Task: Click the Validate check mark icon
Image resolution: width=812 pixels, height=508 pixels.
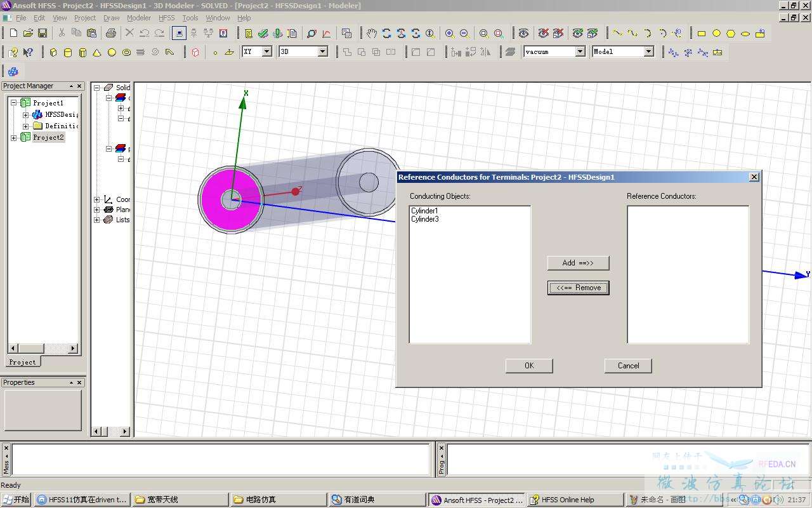Action: click(263, 33)
